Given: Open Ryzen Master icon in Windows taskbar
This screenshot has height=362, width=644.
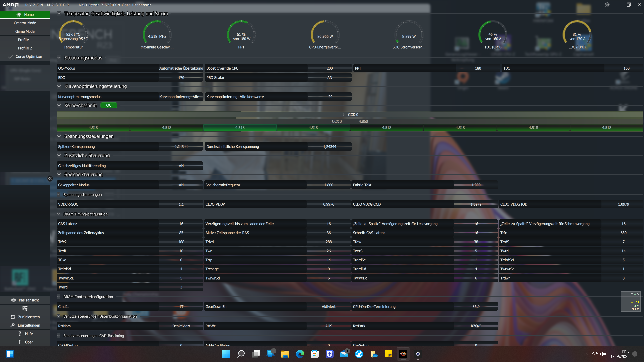Looking at the screenshot, I should pos(403,354).
